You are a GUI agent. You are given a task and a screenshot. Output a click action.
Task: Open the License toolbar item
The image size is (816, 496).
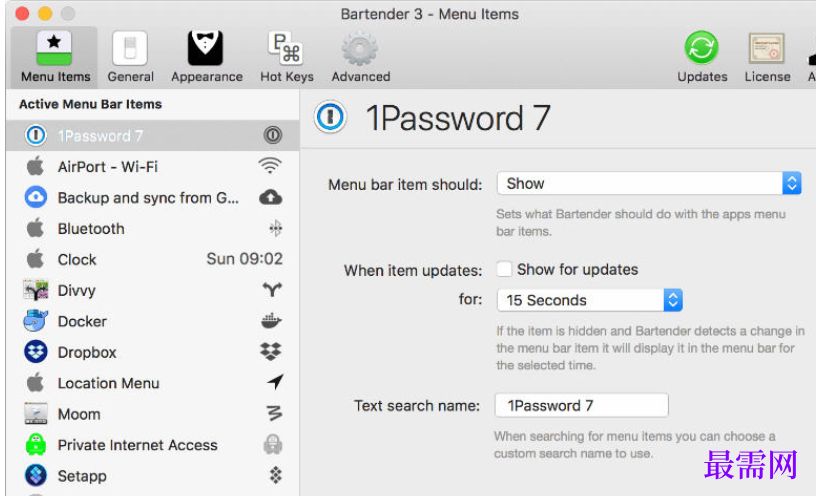(767, 57)
